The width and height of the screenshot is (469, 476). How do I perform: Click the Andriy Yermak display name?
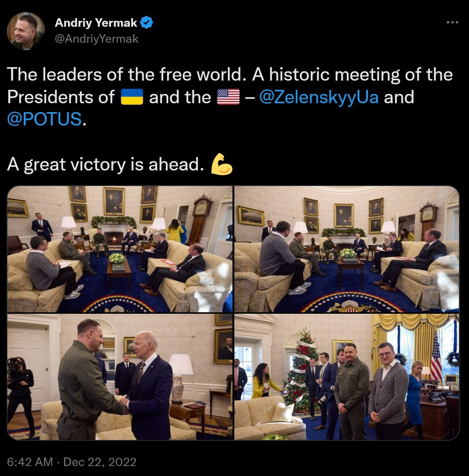point(96,22)
